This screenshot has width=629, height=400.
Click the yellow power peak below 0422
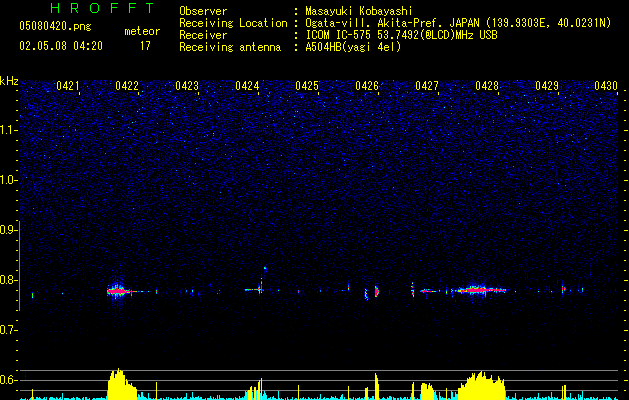tap(122, 384)
